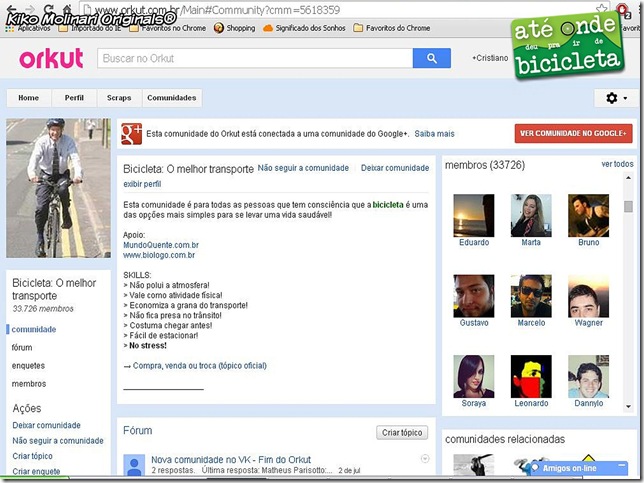The image size is (644, 483).
Task: Select enquetes in the left sidebar
Action: coord(28,366)
